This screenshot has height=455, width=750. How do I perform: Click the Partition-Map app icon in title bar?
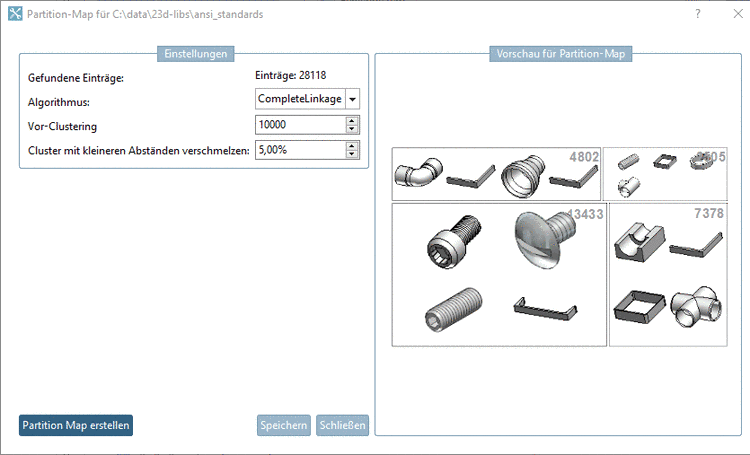click(15, 14)
